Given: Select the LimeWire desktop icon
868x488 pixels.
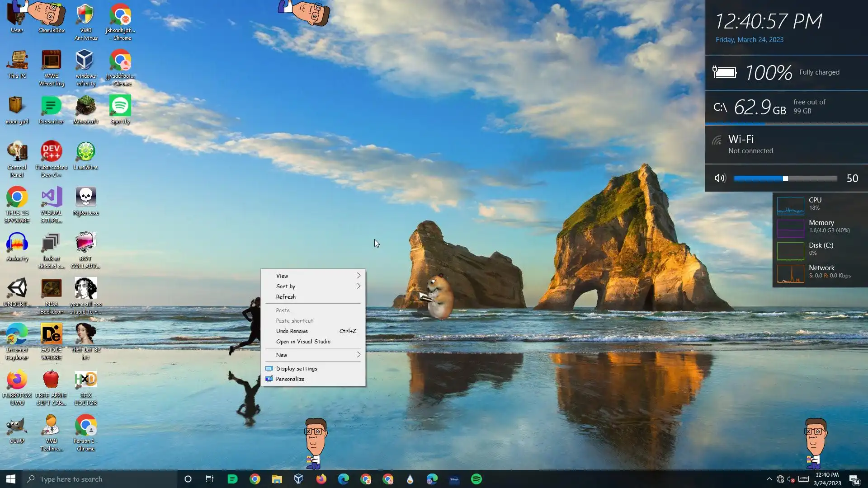Looking at the screenshot, I should [x=85, y=152].
